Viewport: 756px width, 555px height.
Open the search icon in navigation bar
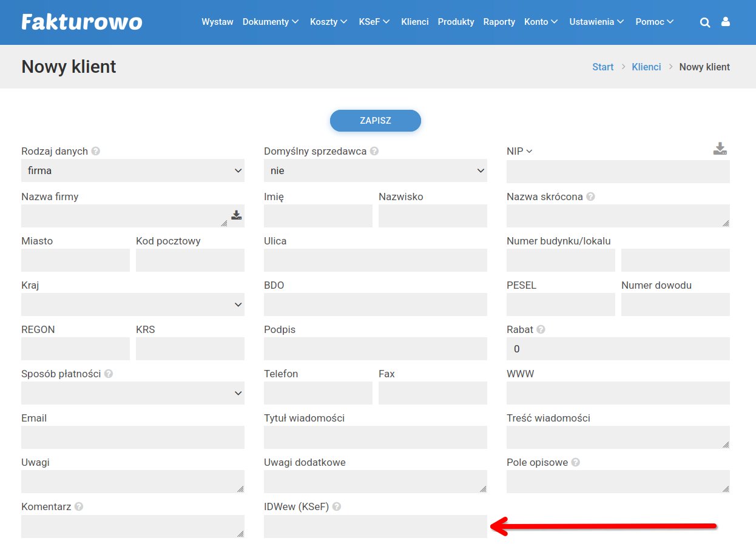[705, 22]
